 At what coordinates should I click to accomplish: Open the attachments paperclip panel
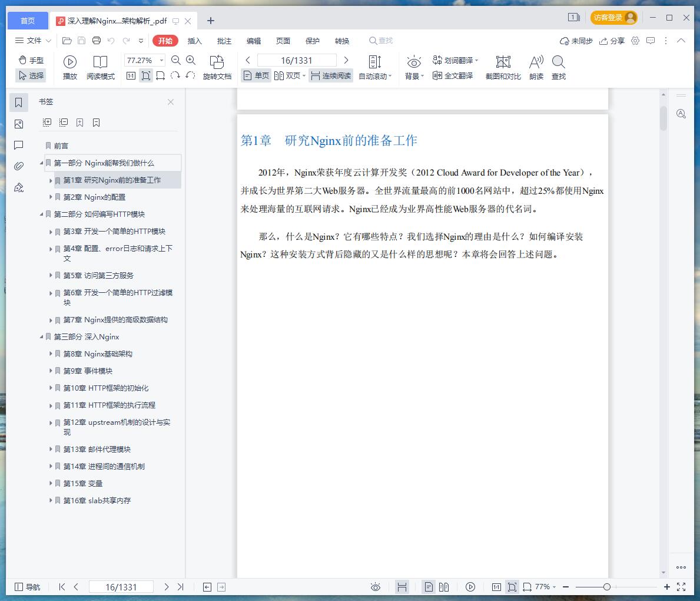[19, 166]
